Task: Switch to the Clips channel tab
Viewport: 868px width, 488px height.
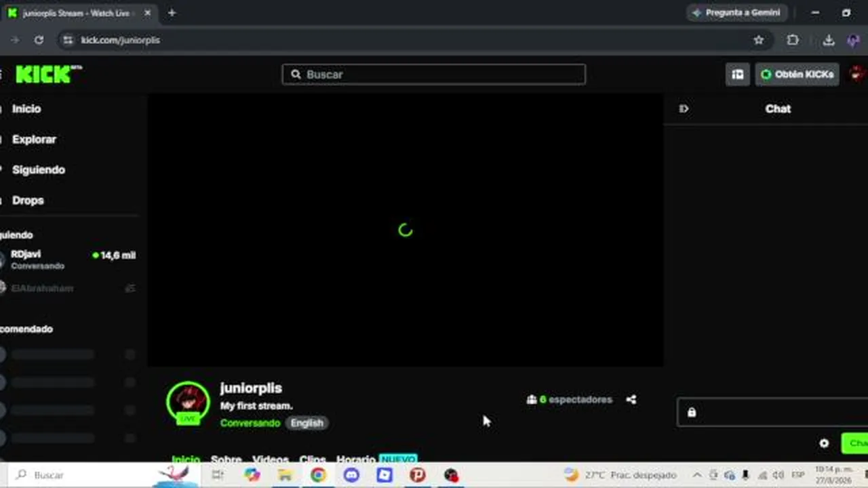Action: point(313,460)
